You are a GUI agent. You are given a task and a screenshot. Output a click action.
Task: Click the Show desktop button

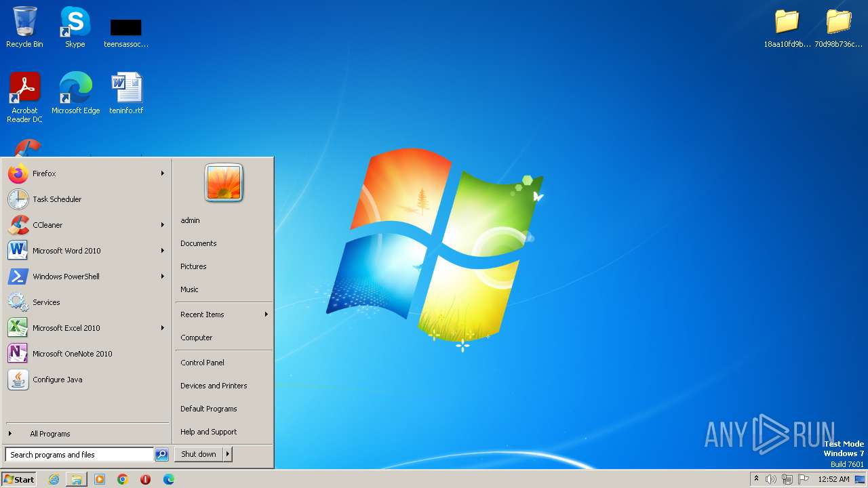860,479
